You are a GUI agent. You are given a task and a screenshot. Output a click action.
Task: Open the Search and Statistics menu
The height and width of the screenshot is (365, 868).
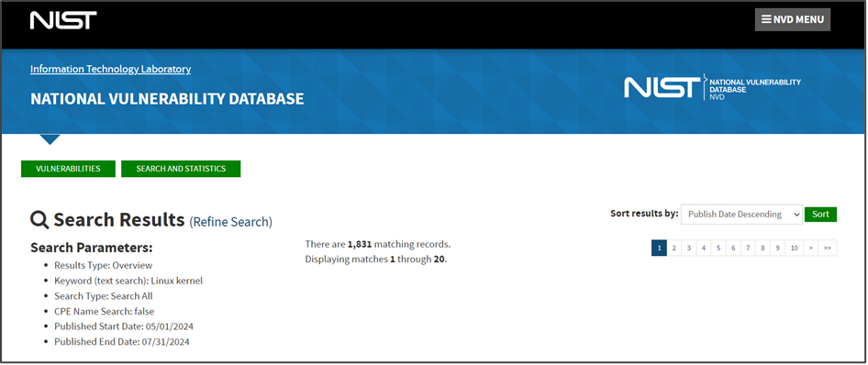[x=181, y=169]
